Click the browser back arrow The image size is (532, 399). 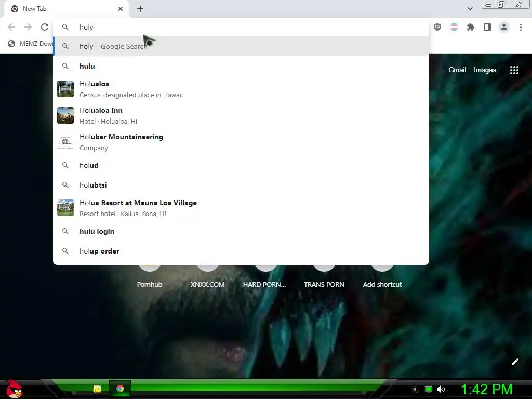coord(11,27)
